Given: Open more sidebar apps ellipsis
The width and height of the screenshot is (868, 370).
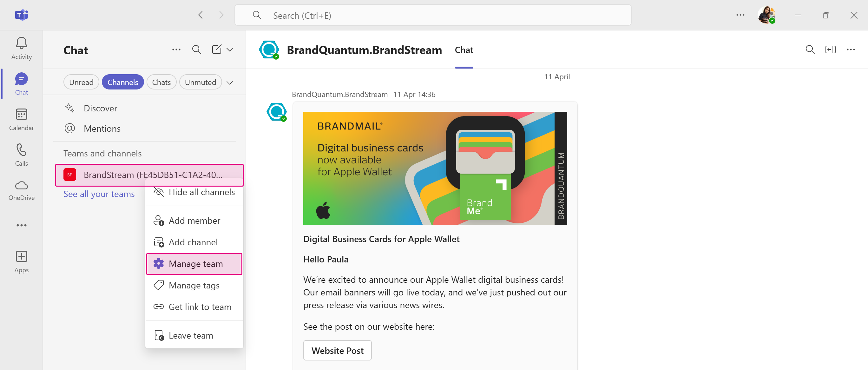Looking at the screenshot, I should [x=21, y=225].
